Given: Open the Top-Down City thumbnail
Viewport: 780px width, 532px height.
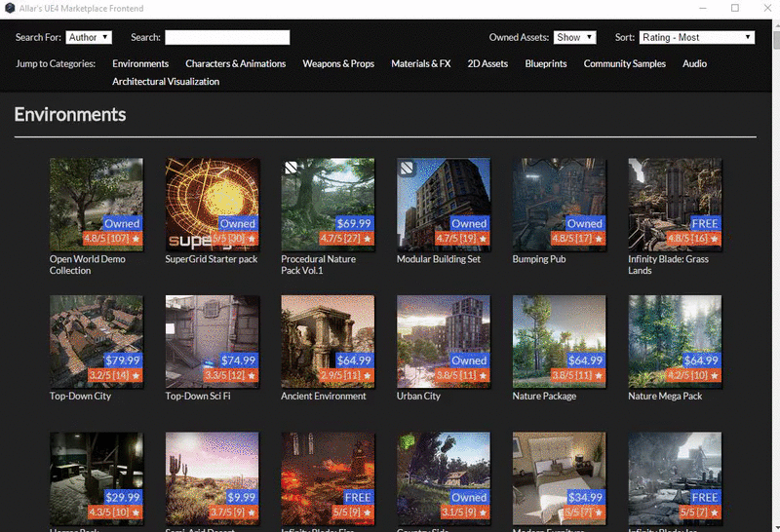Looking at the screenshot, I should click(x=96, y=342).
